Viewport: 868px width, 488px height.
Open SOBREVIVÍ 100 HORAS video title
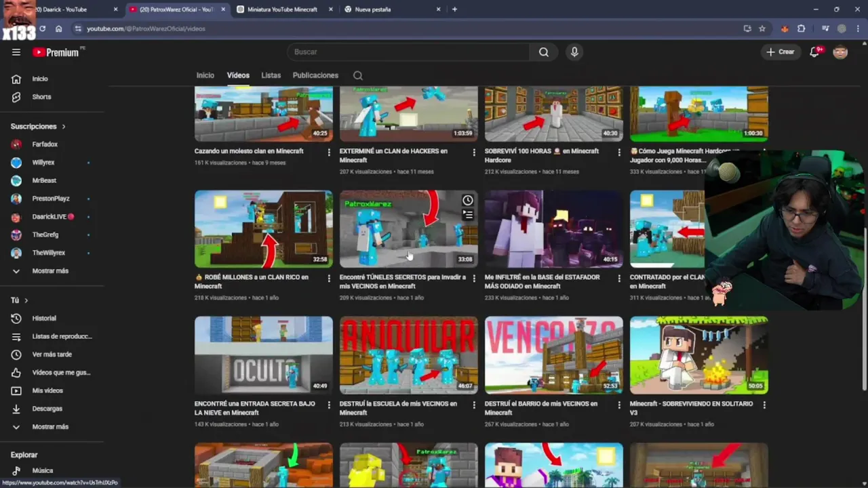point(542,156)
